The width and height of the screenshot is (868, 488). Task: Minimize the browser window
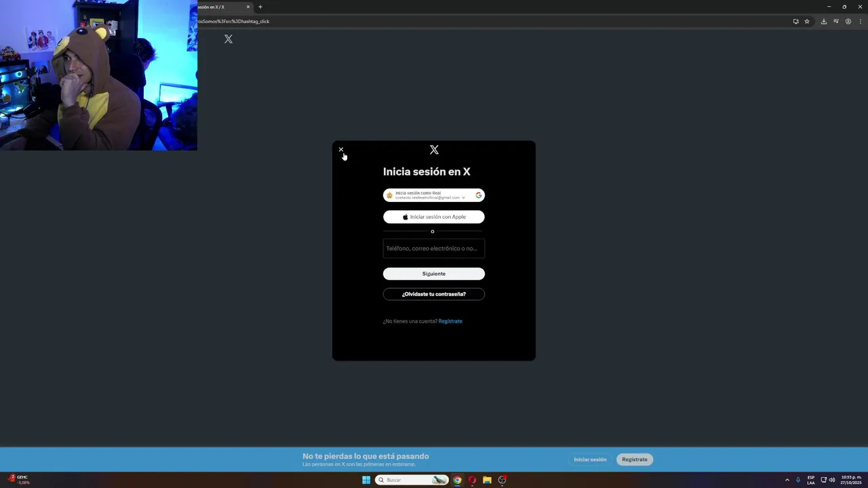tap(829, 7)
